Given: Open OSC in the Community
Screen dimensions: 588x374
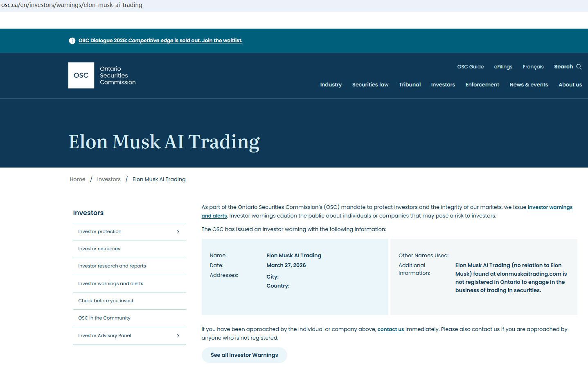Looking at the screenshot, I should pos(104,318).
